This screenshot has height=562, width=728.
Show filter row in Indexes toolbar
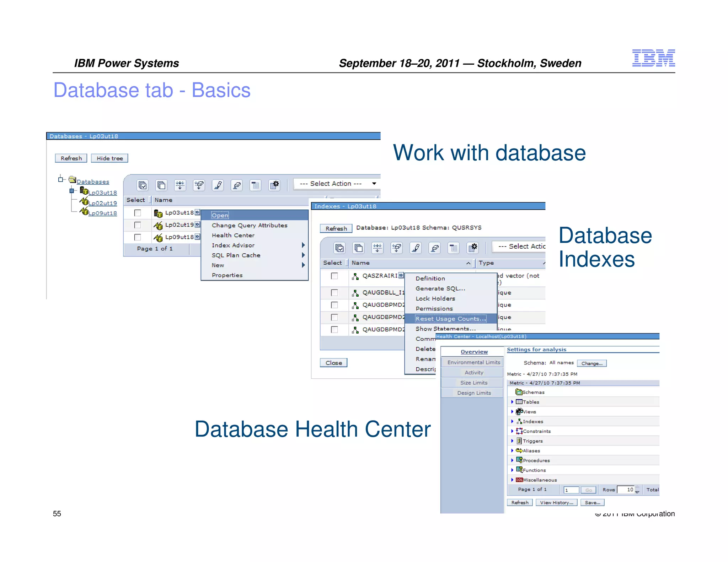(x=378, y=248)
